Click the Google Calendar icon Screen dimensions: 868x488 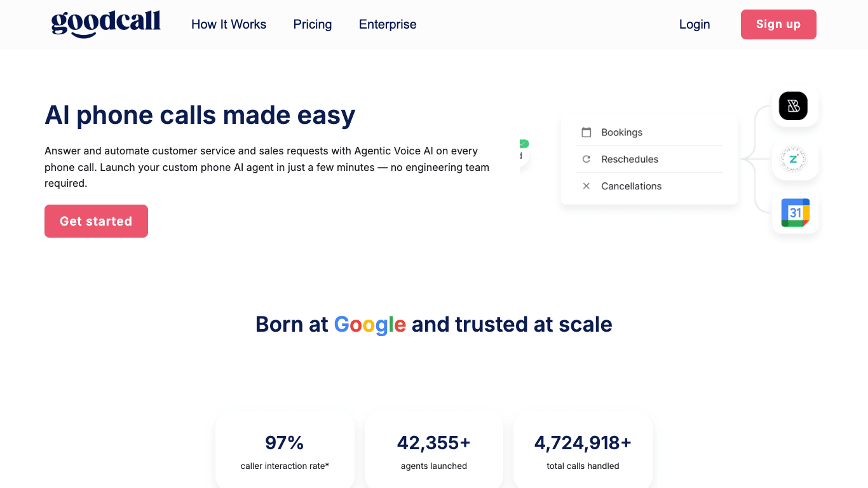tap(795, 213)
